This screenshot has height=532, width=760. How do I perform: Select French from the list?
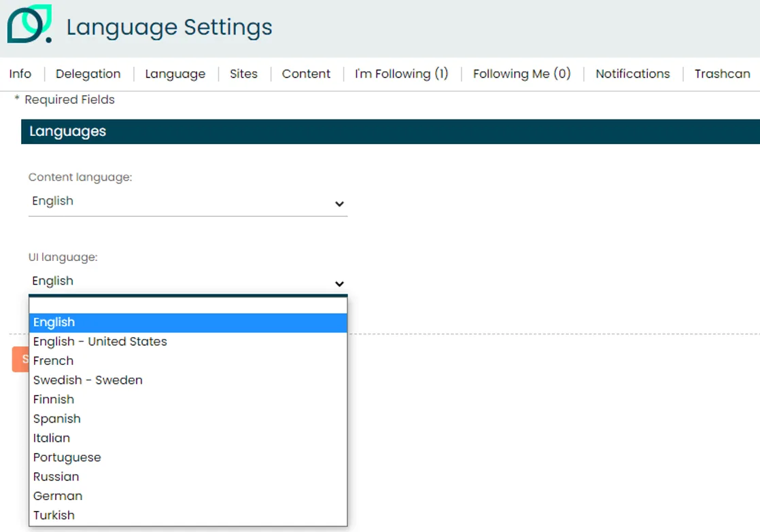[x=188, y=361]
